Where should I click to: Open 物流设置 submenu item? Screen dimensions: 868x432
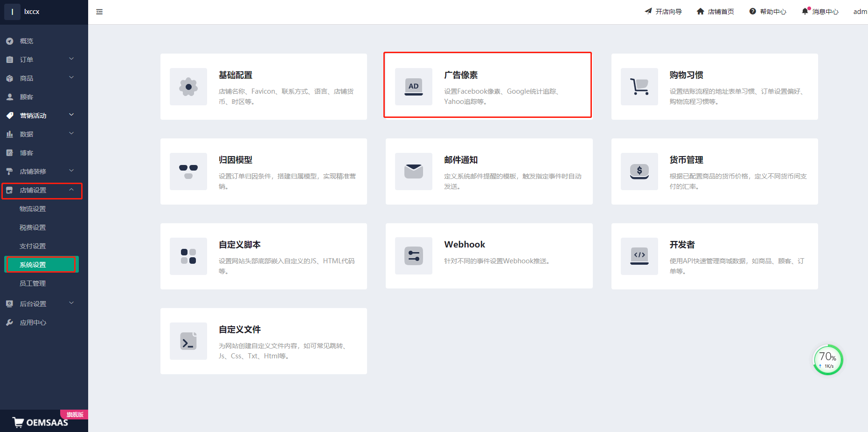(x=33, y=209)
